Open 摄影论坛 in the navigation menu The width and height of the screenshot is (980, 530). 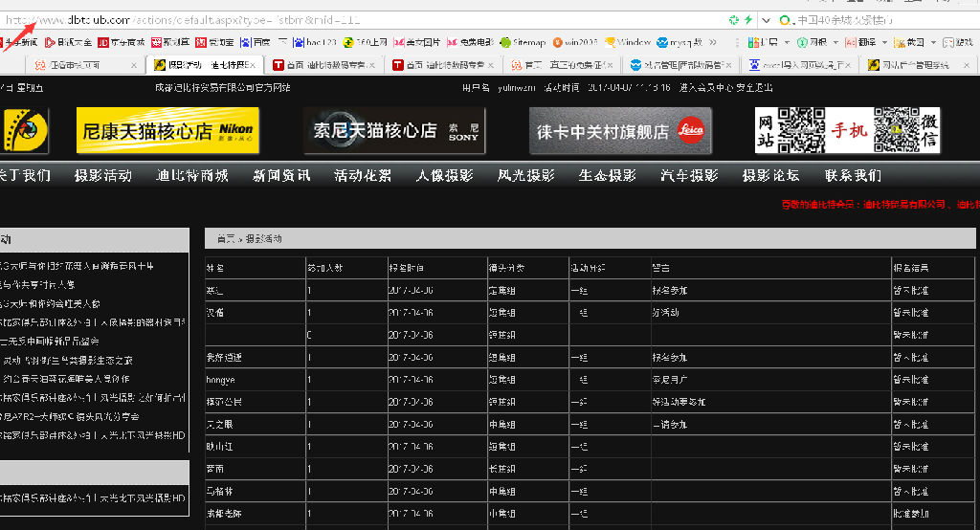point(770,175)
